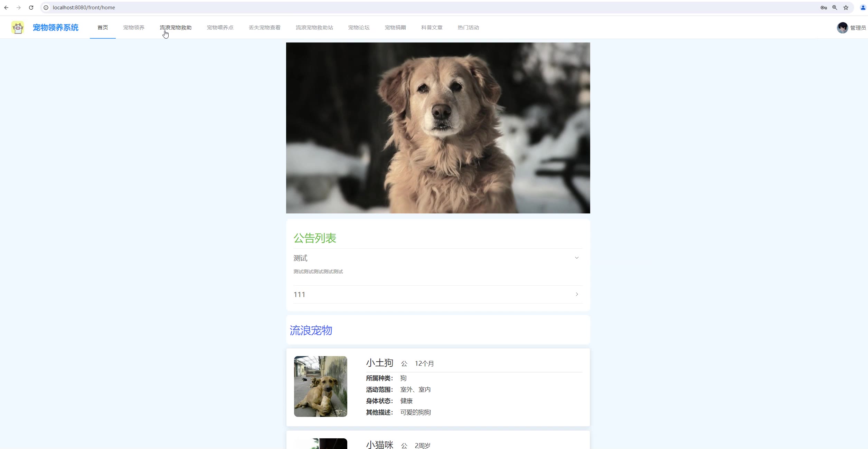
Task: Click the 宠物领养系统 site title
Action: (x=56, y=28)
